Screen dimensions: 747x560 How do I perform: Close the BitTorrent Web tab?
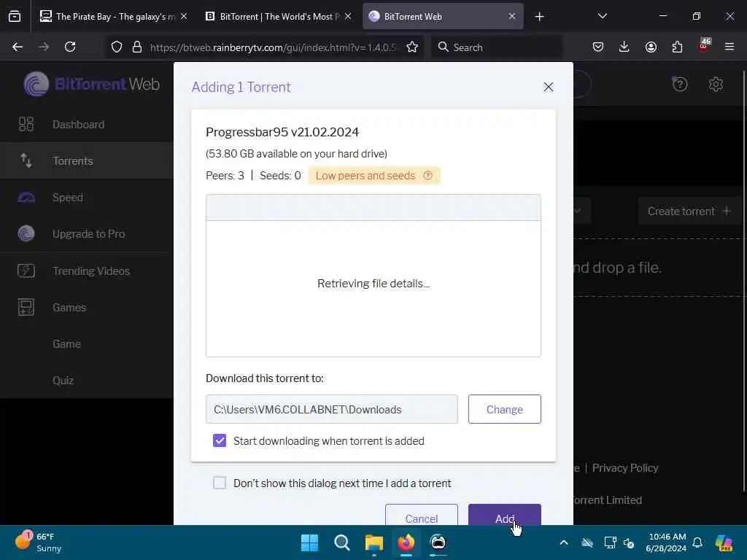point(511,17)
